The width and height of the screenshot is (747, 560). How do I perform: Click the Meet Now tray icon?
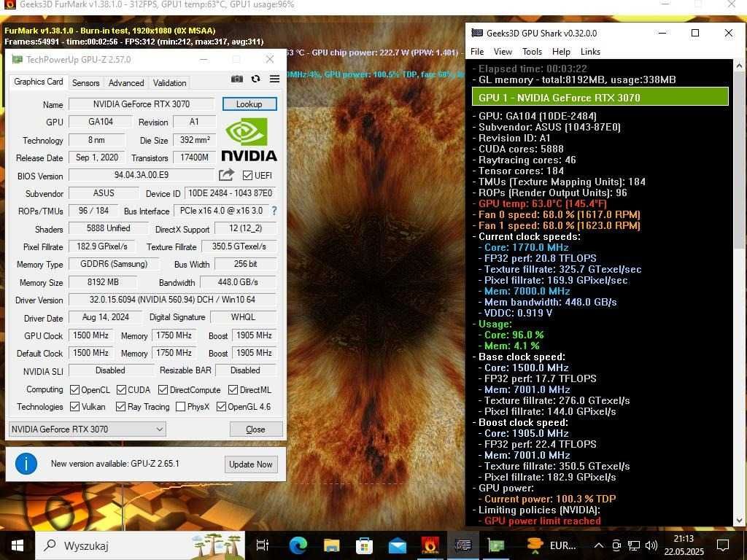616,545
